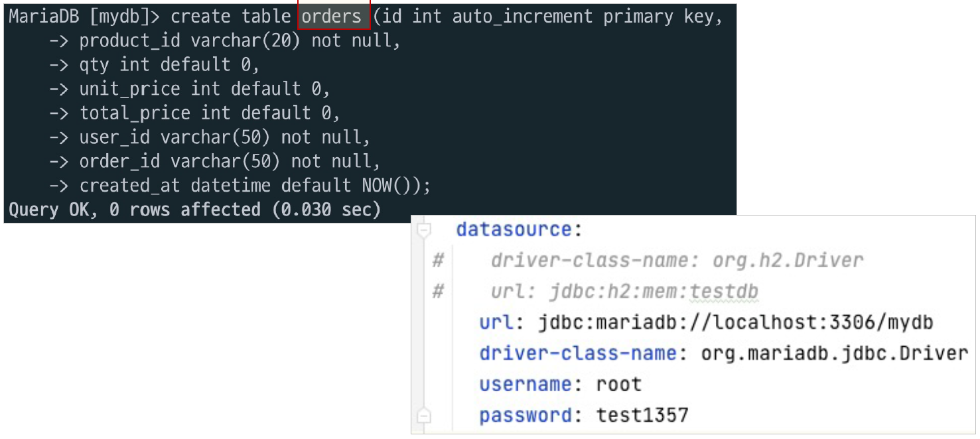Screen dimensions: 980x439
Task: Click the Query OK result message
Action: [x=195, y=210]
